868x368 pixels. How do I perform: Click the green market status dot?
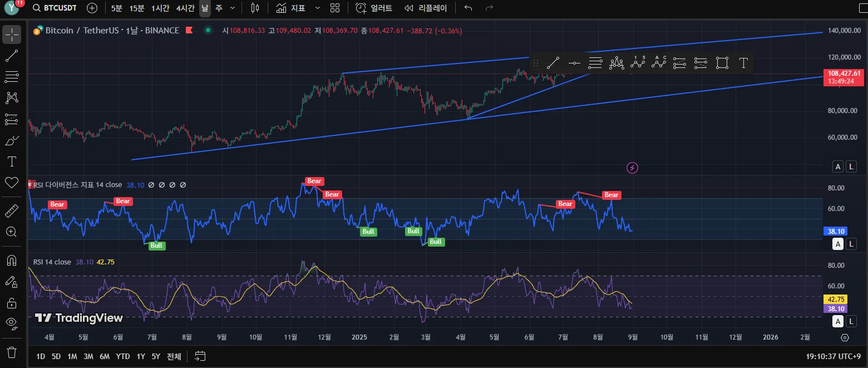pos(208,31)
